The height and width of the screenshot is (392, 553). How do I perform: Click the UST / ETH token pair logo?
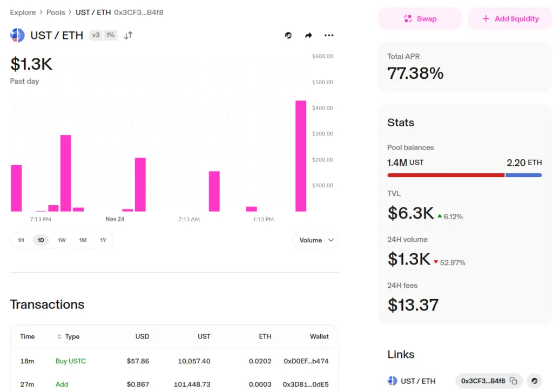[17, 36]
